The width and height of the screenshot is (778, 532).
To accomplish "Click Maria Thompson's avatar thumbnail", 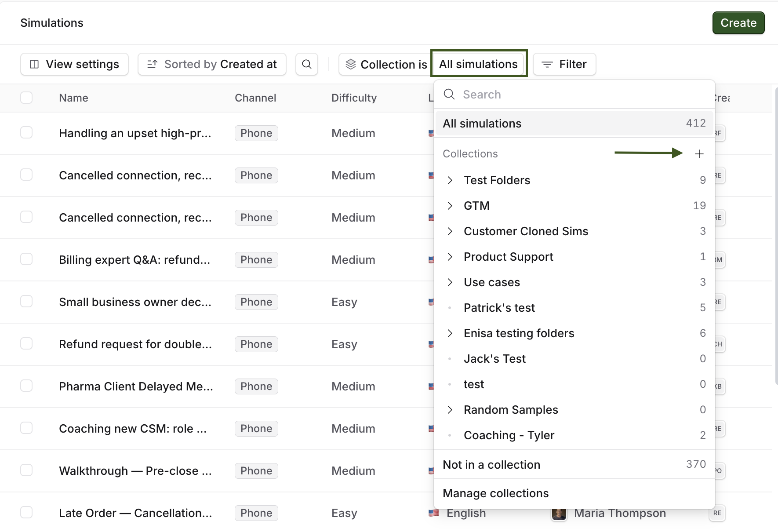I will click(x=559, y=513).
